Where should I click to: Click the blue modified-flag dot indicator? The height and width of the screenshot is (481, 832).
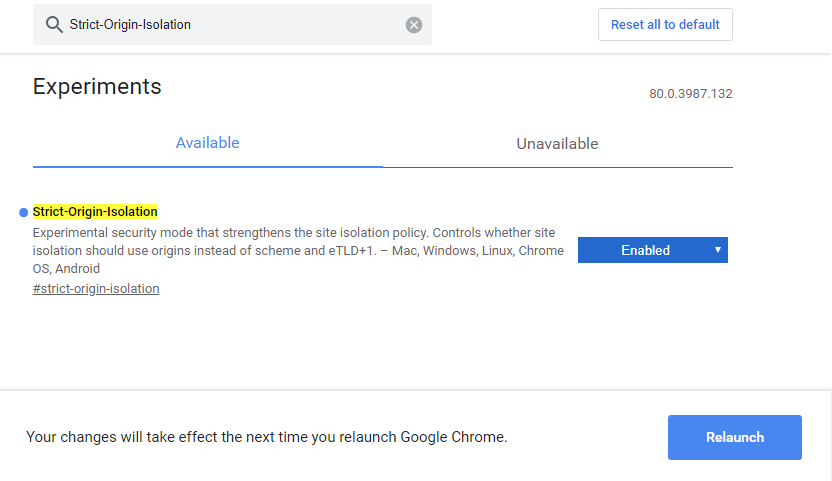[23, 212]
